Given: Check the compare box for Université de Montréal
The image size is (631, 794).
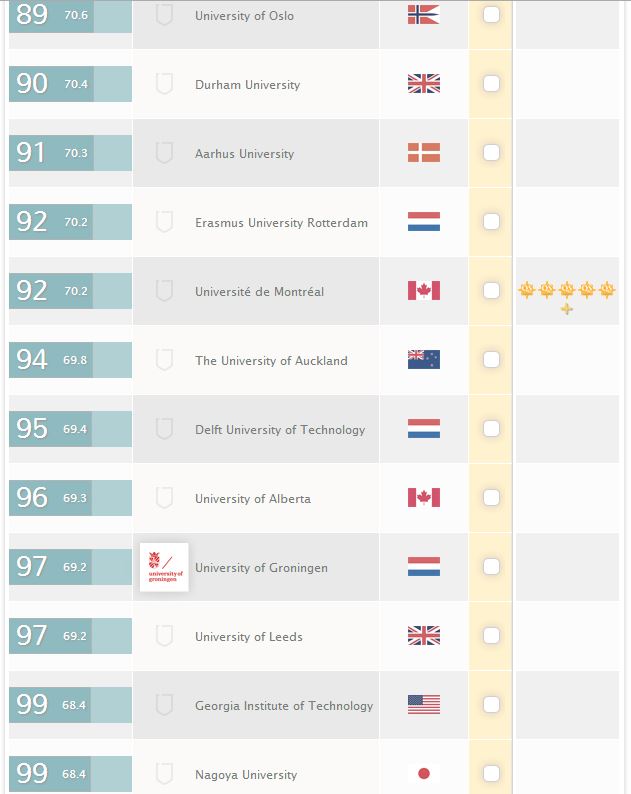Looking at the screenshot, I should pyautogui.click(x=491, y=291).
